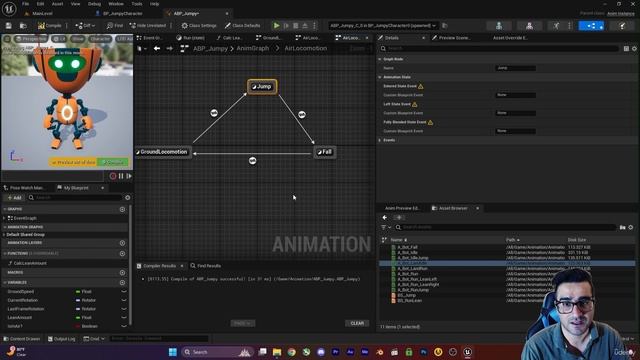
Task: Select the Jump state node
Action: [262, 87]
